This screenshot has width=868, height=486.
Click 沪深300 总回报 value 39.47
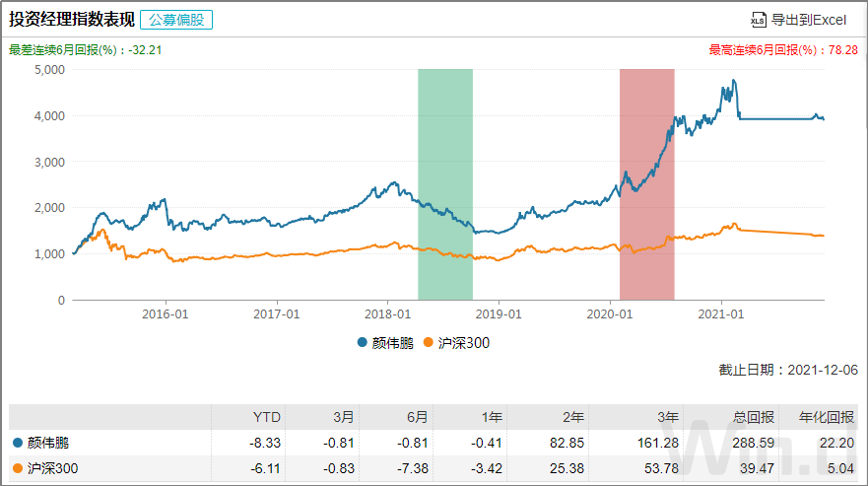(x=757, y=468)
